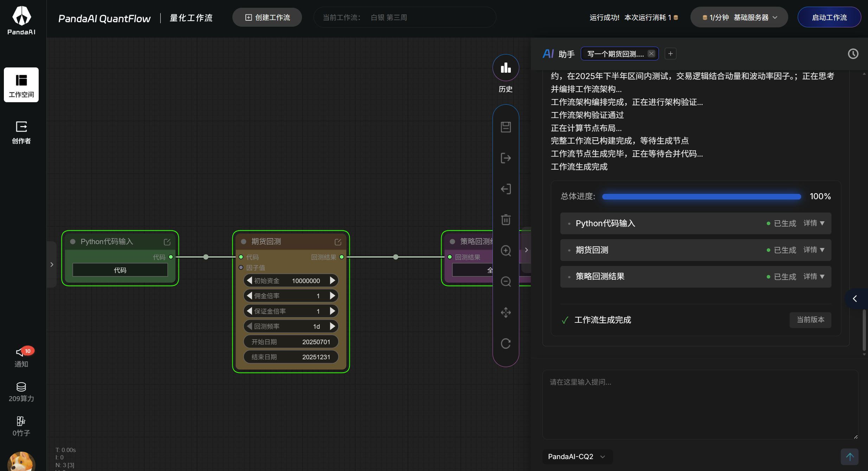The image size is (868, 471).
Task: Edit the 结束日期 20251231 field
Action: pos(291,357)
